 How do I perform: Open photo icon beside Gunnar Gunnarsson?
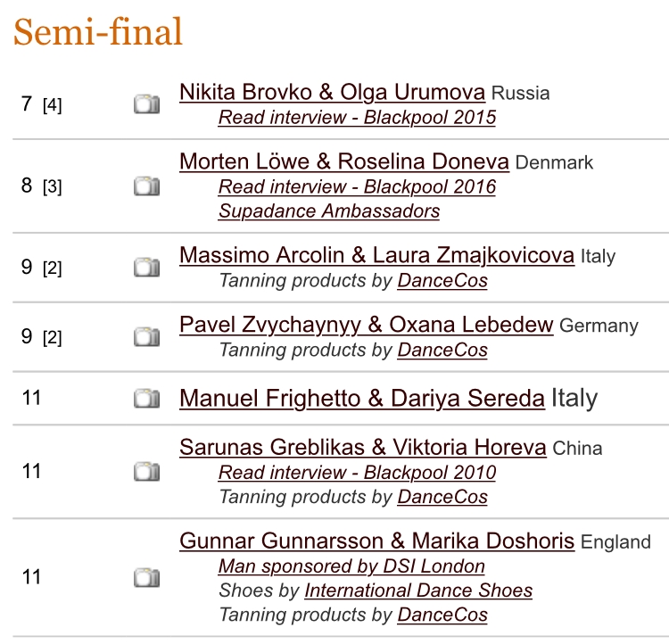(x=147, y=578)
